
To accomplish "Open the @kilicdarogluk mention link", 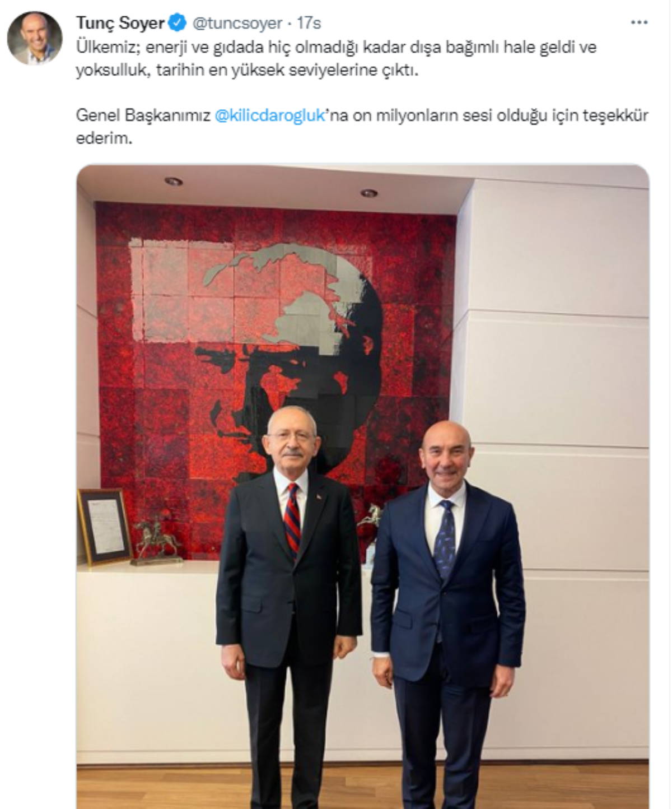I will click(x=270, y=116).
